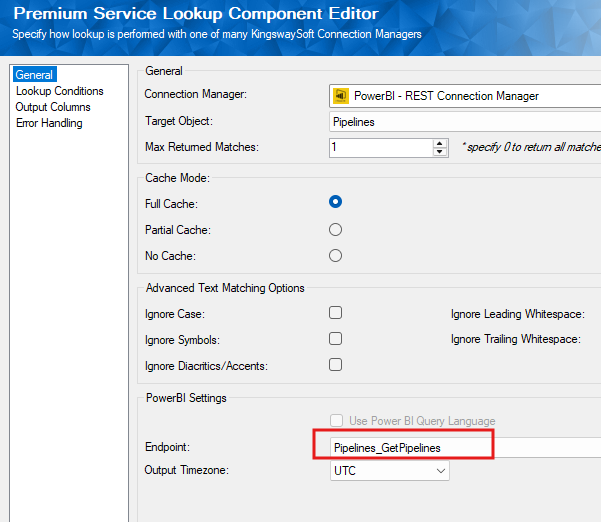Decrease Max Returned Matches with down arrow
The width and height of the screenshot is (601, 522).
coord(440,152)
